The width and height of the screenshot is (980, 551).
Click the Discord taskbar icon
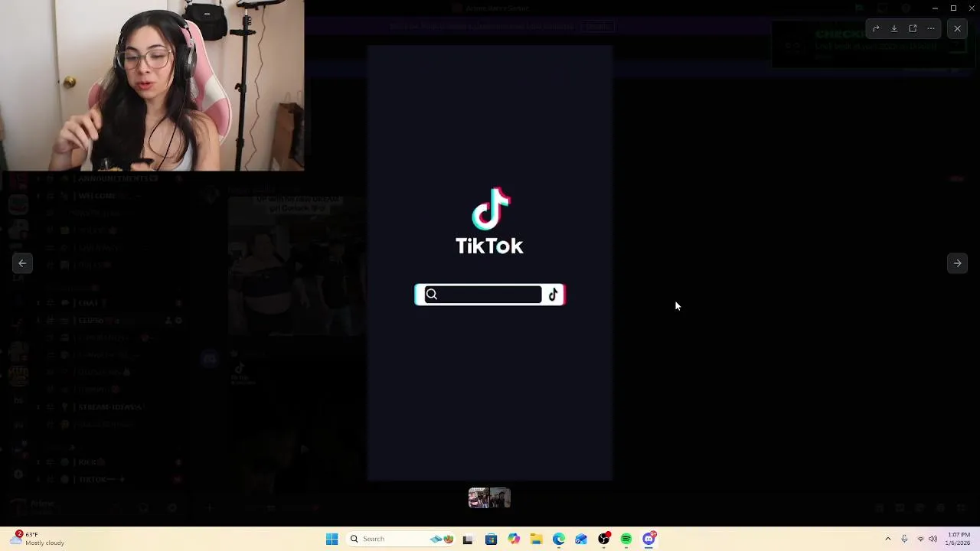[x=649, y=539]
